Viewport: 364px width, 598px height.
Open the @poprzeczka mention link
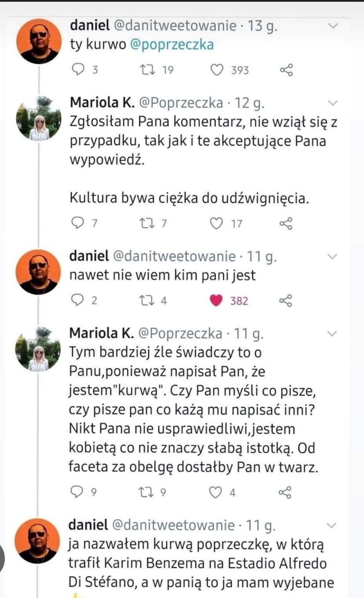(172, 45)
